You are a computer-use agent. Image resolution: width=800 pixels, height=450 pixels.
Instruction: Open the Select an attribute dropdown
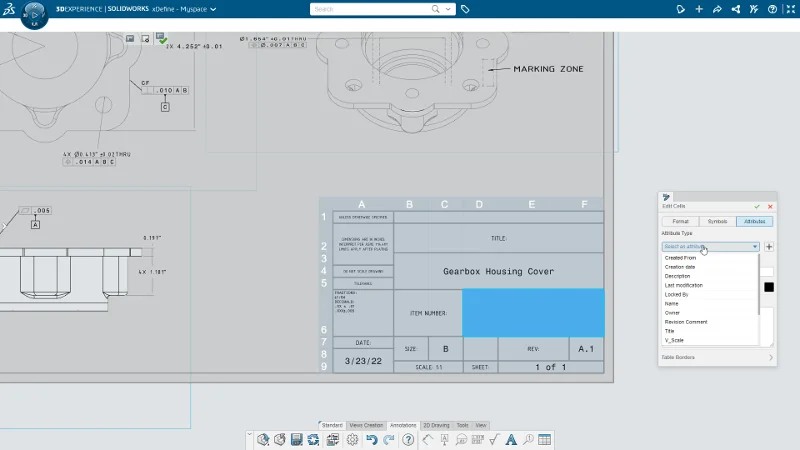710,246
